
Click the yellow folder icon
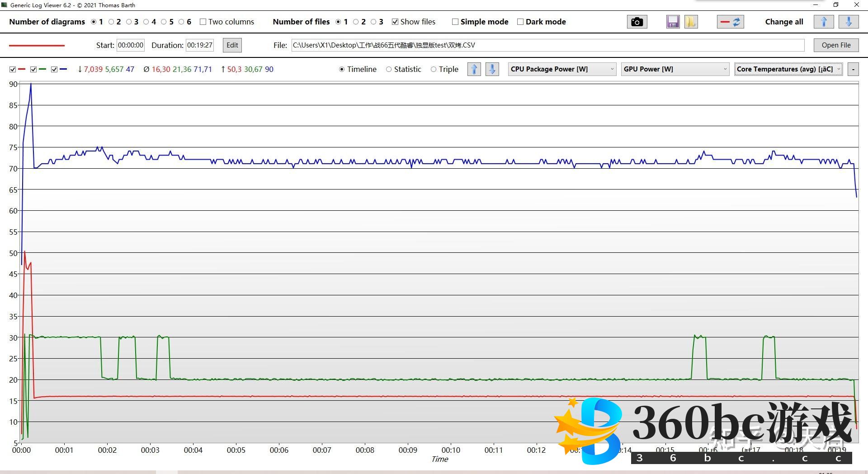pos(691,22)
